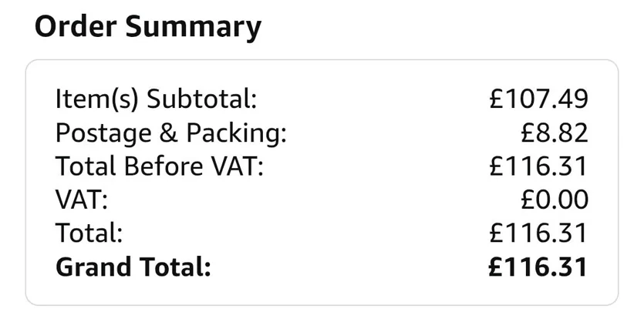Image resolution: width=644 pixels, height=322 pixels.
Task: Click the word Summary in the heading
Action: pyautogui.click(x=194, y=27)
